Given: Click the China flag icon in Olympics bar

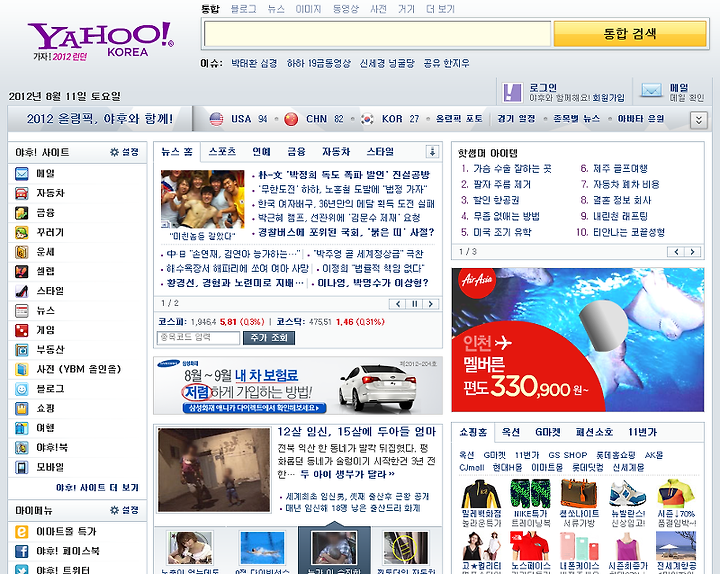Looking at the screenshot, I should click(291, 119).
